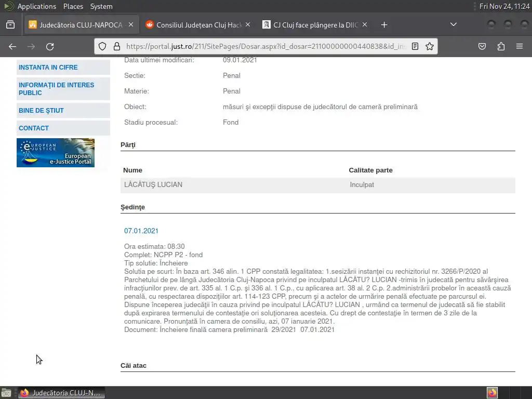Open a new tab with plus icon
The height and width of the screenshot is (399, 532).
point(384,25)
